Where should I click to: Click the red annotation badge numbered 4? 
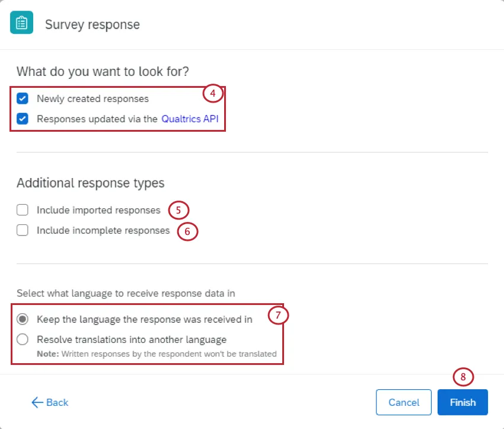[213, 93]
